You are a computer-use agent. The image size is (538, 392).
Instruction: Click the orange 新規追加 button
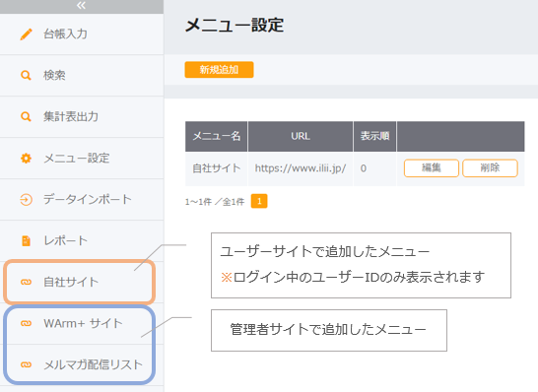219,70
